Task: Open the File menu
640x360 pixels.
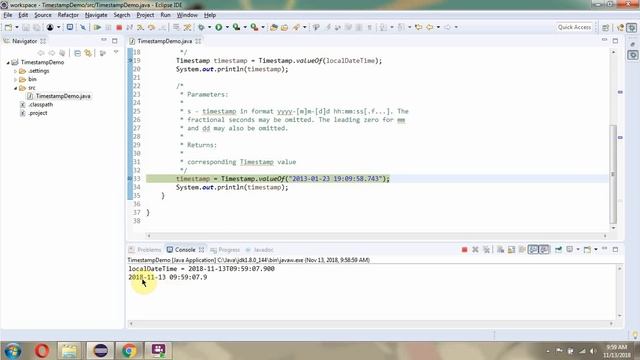Action: 8,15
